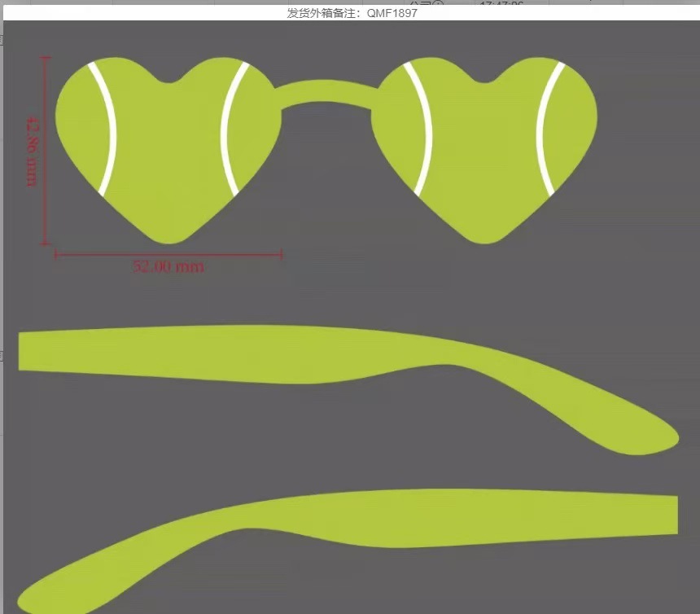Click the curved nose bridge between hearts
The image size is (700, 614).
pyautogui.click(x=326, y=94)
